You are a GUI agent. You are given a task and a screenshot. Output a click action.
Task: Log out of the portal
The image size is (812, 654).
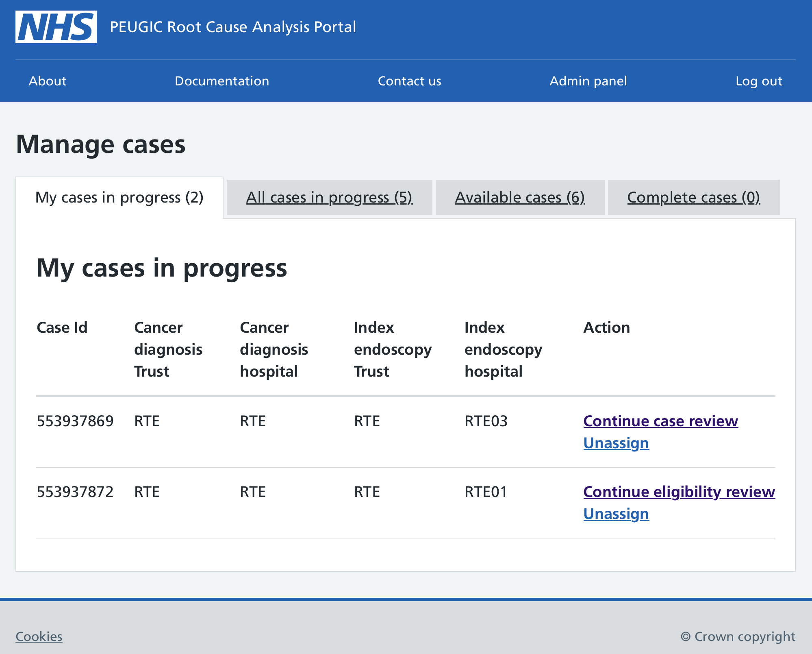pos(759,81)
